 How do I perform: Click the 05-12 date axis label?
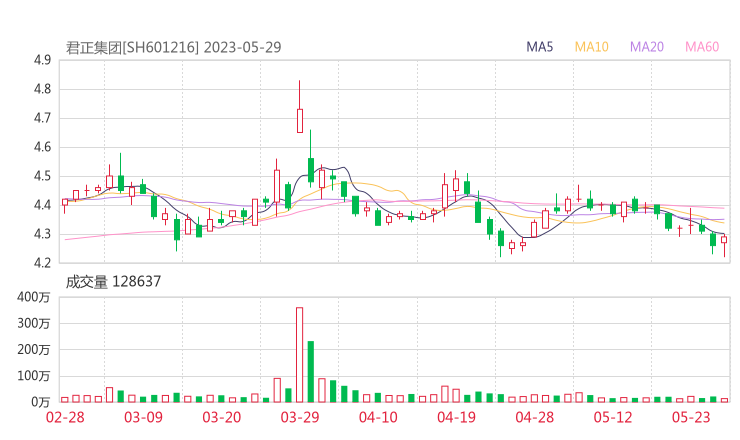tap(613, 417)
